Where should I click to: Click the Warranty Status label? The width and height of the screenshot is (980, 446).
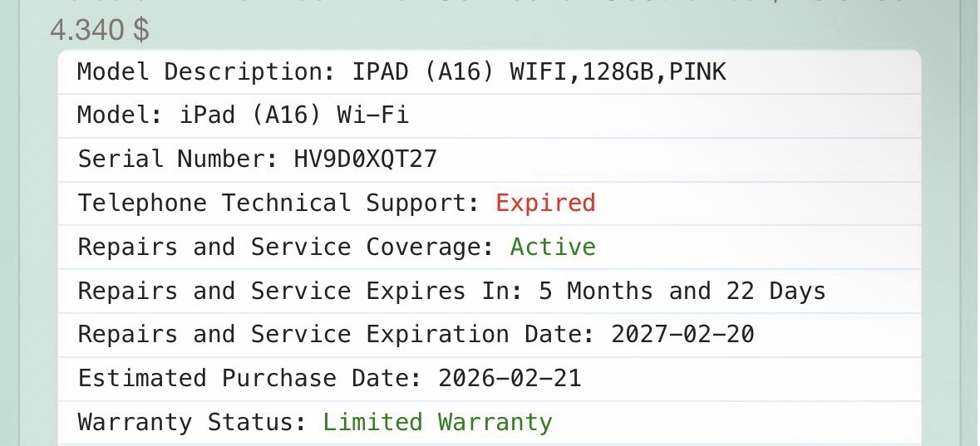(193, 422)
